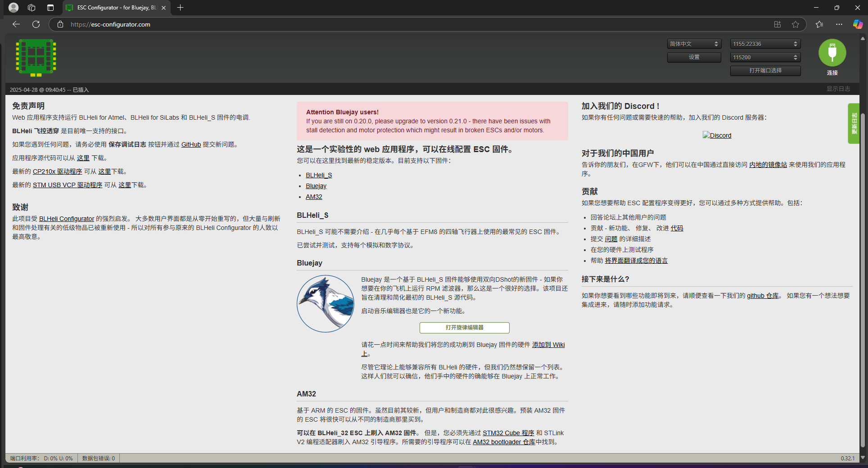Click the AM32 firmware list link
Screen dimensions: 868x468
(x=314, y=197)
